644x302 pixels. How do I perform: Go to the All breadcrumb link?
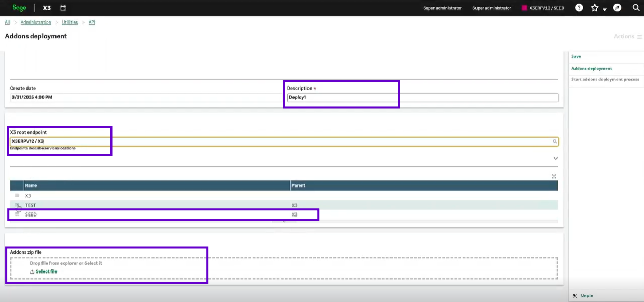[7, 22]
